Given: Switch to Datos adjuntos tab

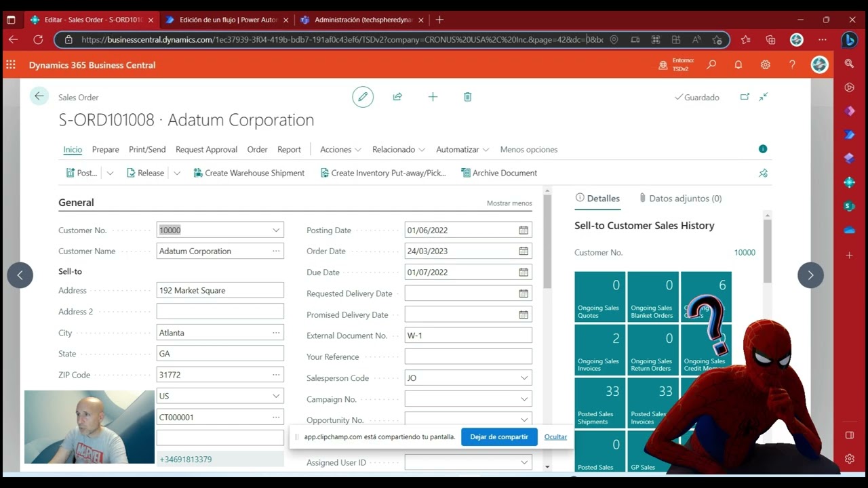Looking at the screenshot, I should click(x=680, y=199).
